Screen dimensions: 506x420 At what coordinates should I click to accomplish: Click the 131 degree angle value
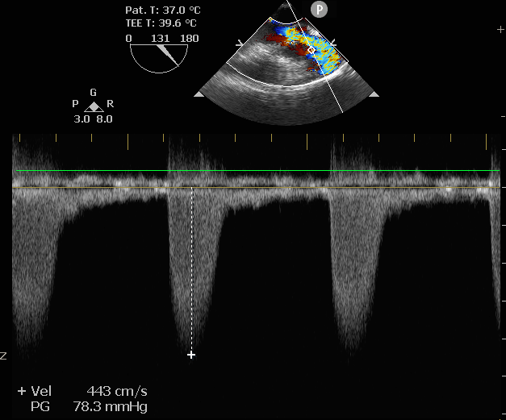(x=159, y=38)
